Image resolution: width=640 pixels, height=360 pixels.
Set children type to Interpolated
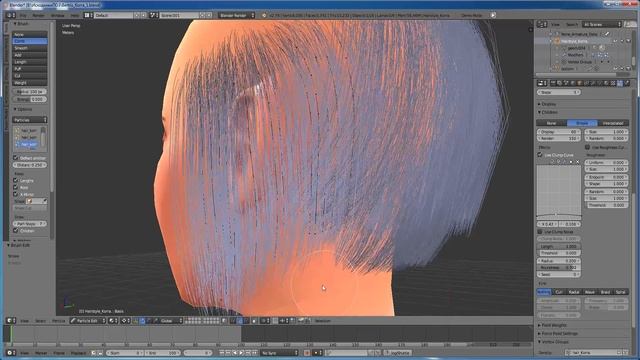[x=613, y=123]
